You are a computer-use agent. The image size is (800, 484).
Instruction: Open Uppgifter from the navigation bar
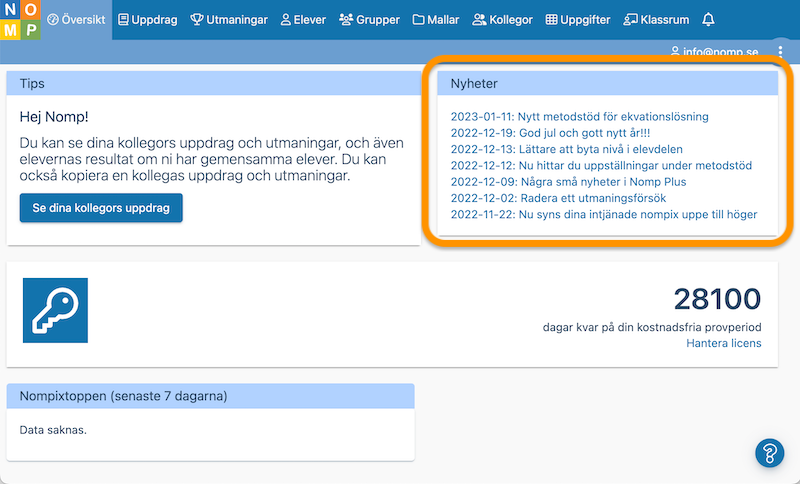point(578,20)
